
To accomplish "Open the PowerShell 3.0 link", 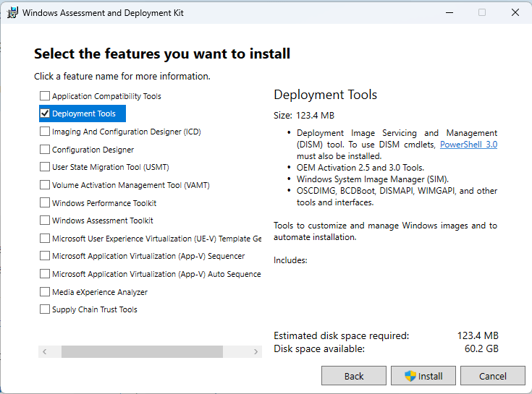I will click(468, 145).
